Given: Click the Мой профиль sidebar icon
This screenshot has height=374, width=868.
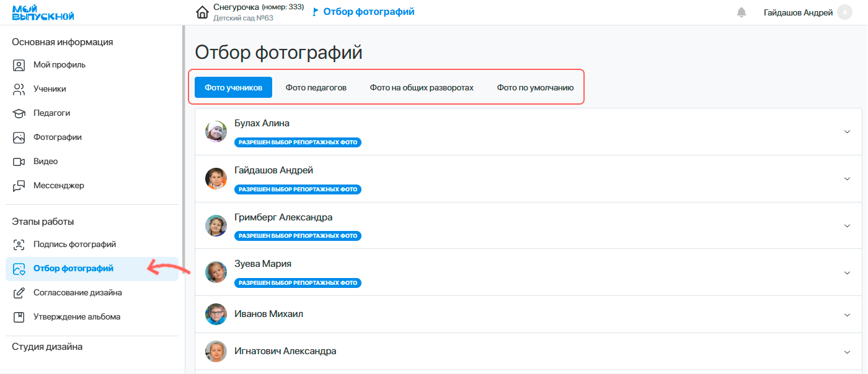Looking at the screenshot, I should 19,65.
